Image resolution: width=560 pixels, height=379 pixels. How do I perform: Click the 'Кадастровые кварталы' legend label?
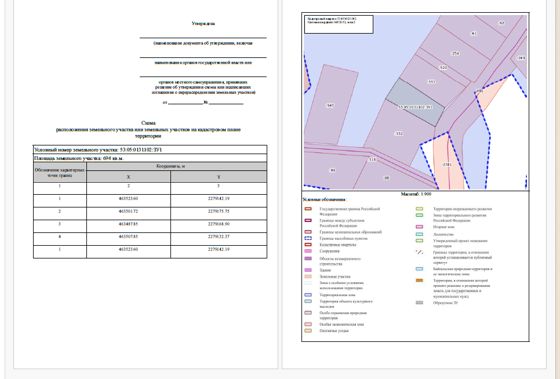(338, 245)
